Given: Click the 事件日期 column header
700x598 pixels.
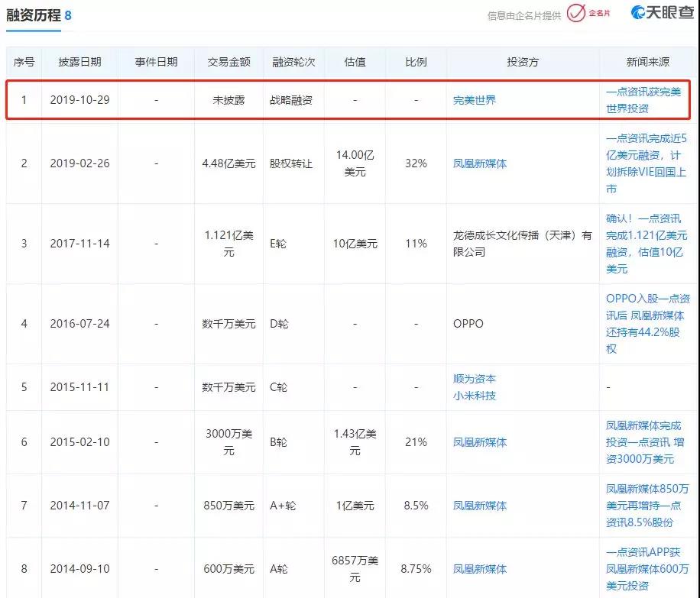Looking at the screenshot, I should (x=156, y=62).
